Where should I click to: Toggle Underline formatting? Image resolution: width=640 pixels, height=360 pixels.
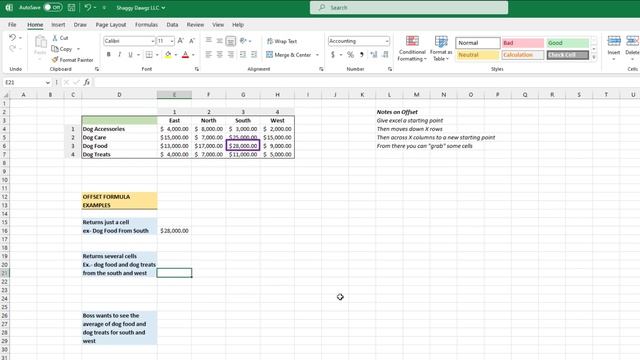130,54
